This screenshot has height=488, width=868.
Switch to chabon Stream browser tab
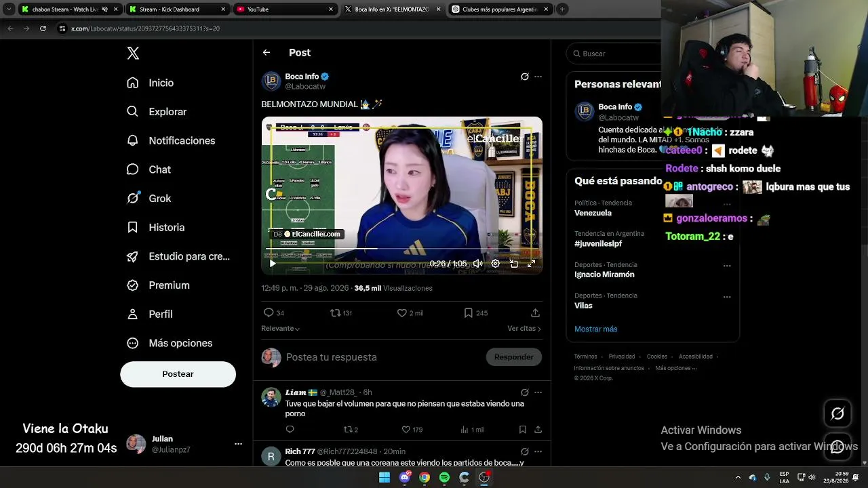pyautogui.click(x=70, y=9)
